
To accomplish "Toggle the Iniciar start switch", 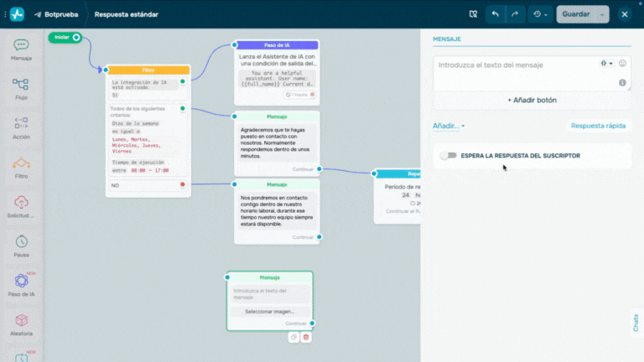I will coord(75,37).
